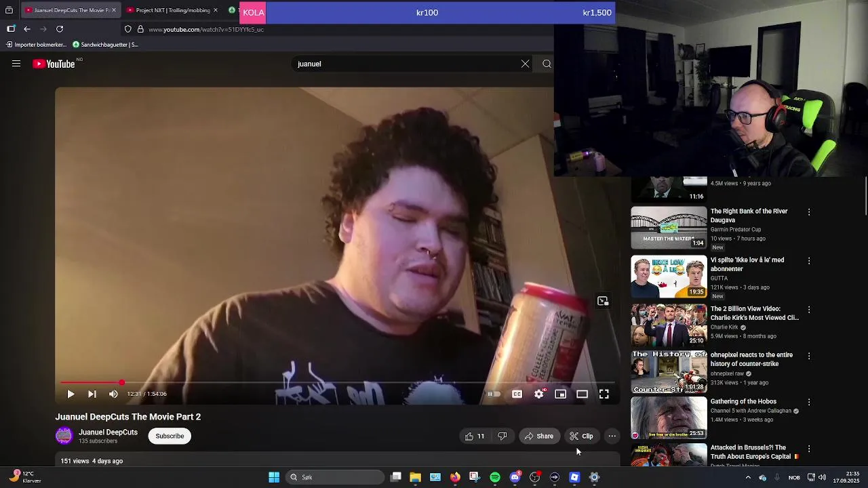Open options for The Right Bank of the River Daugava
868x488 pixels.
pos(809,212)
